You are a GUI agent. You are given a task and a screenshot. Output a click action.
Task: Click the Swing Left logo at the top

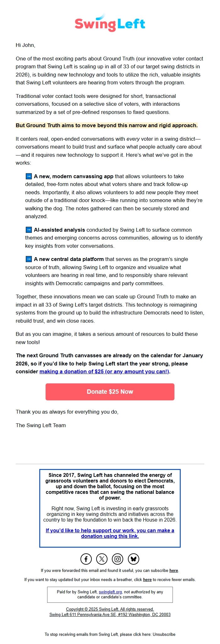click(110, 23)
